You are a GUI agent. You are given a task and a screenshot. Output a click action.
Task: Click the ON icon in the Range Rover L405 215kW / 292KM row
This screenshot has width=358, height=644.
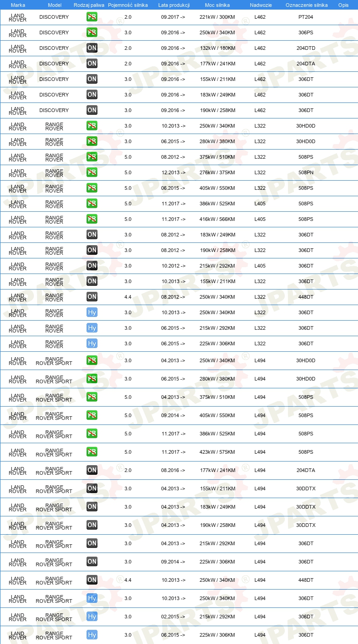[92, 266]
